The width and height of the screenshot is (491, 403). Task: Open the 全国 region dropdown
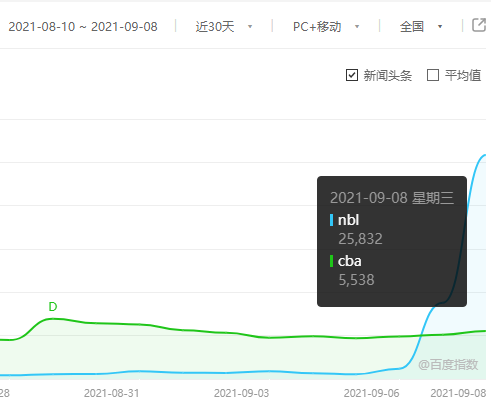point(421,27)
